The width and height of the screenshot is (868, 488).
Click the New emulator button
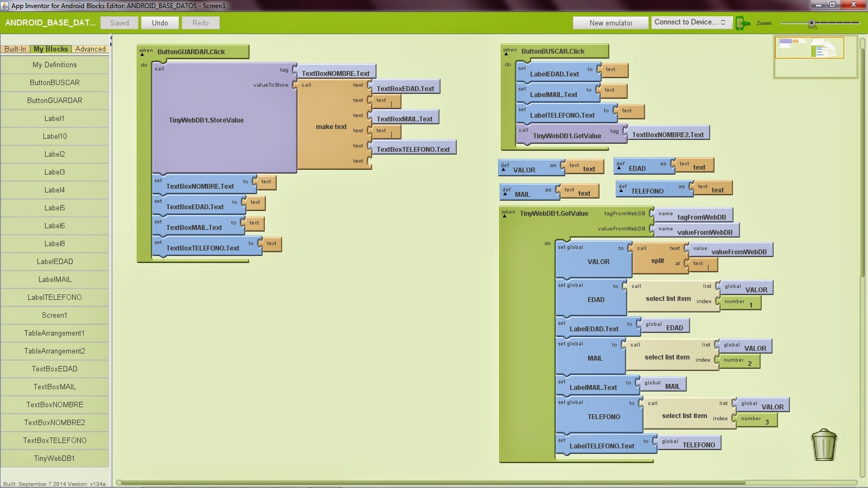(x=610, y=22)
